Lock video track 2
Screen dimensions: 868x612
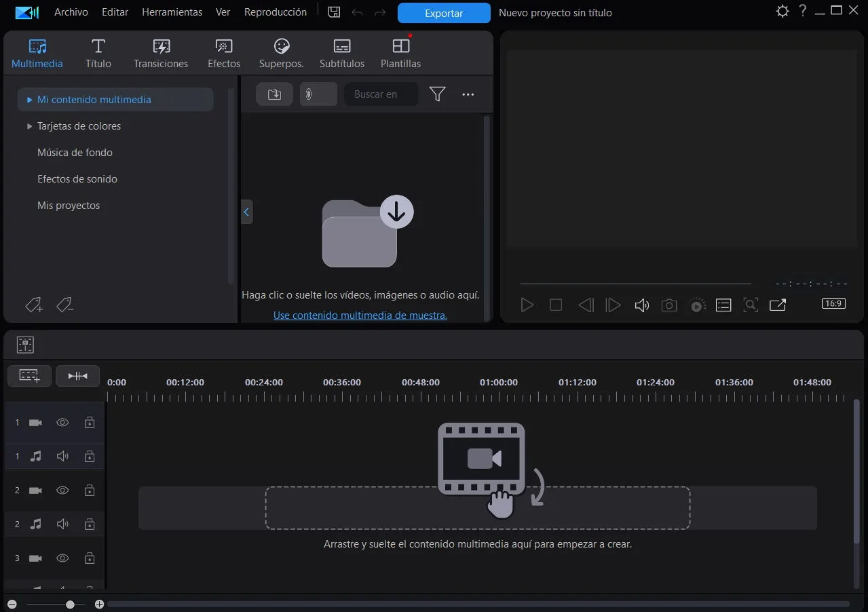tap(89, 490)
